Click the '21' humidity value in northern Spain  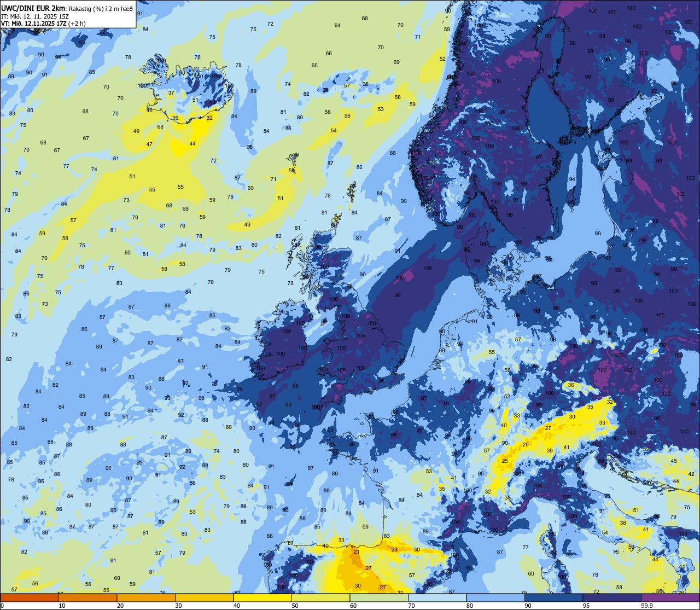point(356,551)
